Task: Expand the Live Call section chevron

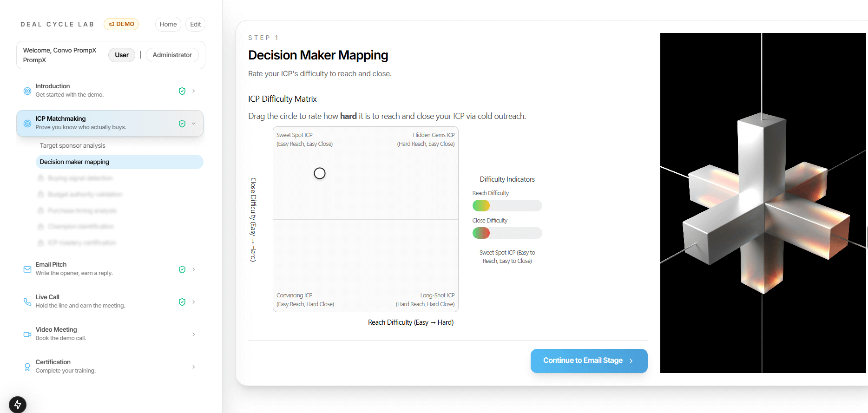Action: [x=194, y=302]
